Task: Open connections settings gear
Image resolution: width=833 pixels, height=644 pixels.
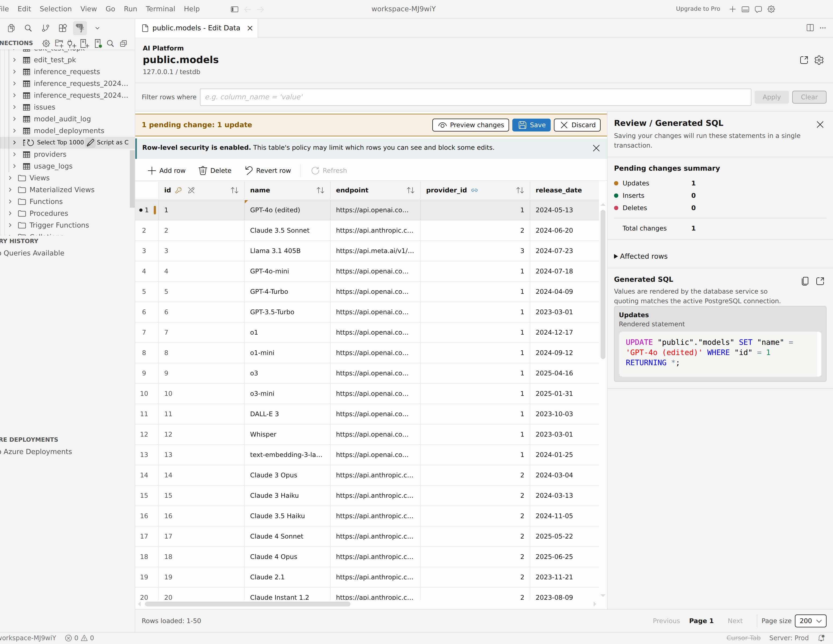Action: click(46, 43)
